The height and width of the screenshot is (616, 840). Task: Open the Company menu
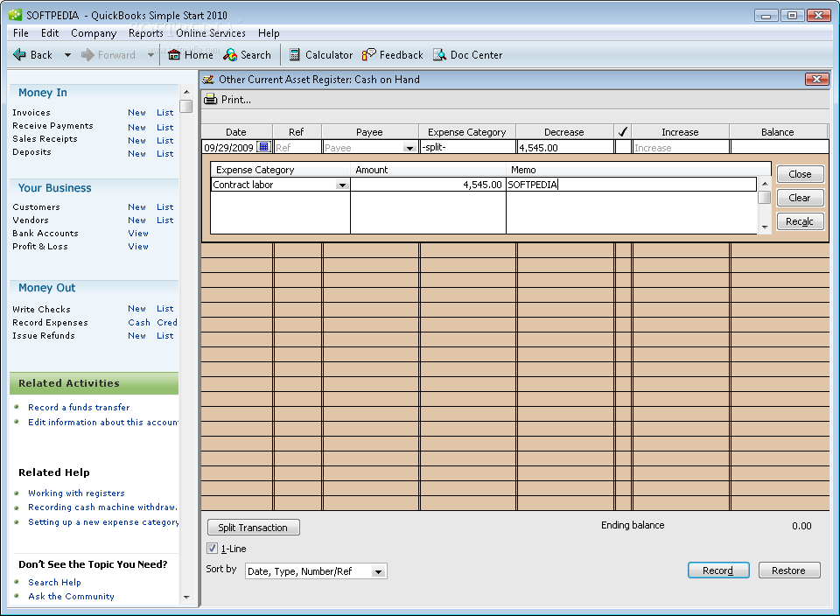click(94, 32)
